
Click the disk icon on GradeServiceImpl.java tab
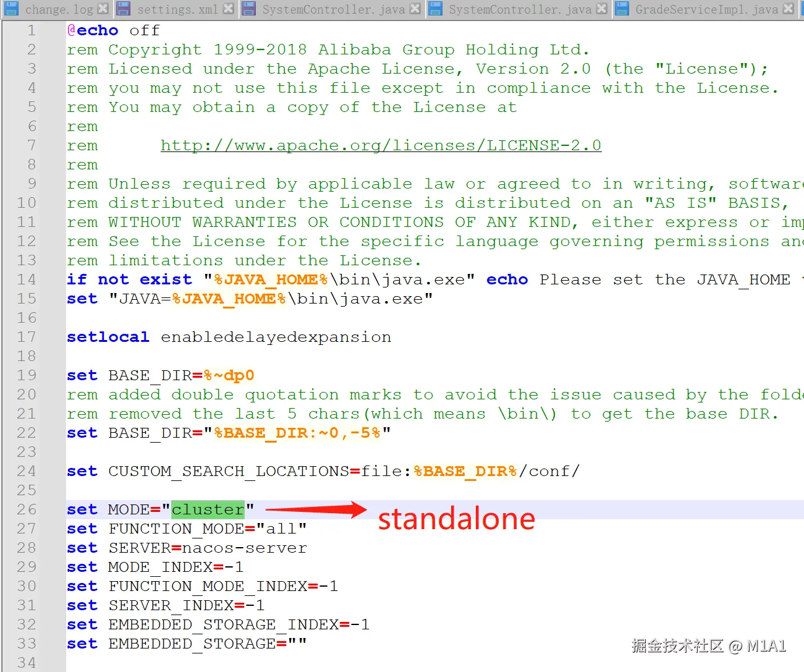(x=622, y=9)
